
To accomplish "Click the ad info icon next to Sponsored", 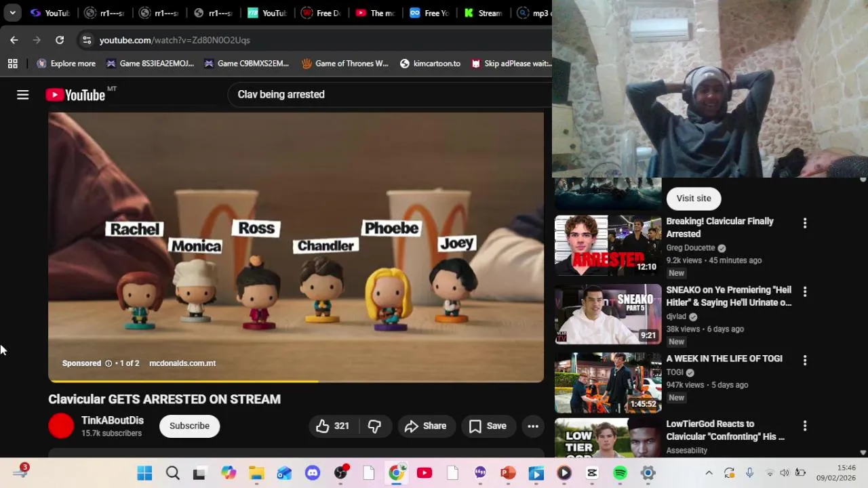I will [108, 363].
